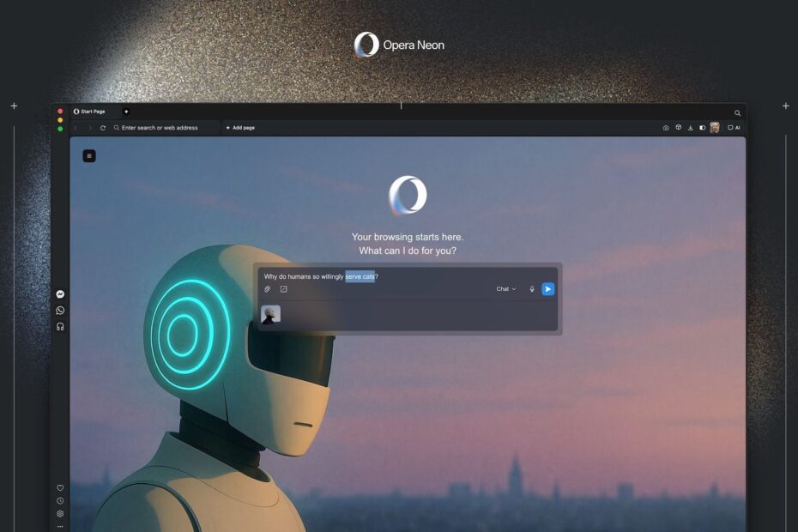Viewport: 798px width, 532px height.
Task: Open WhatsApp from the sidebar
Action: 60,310
